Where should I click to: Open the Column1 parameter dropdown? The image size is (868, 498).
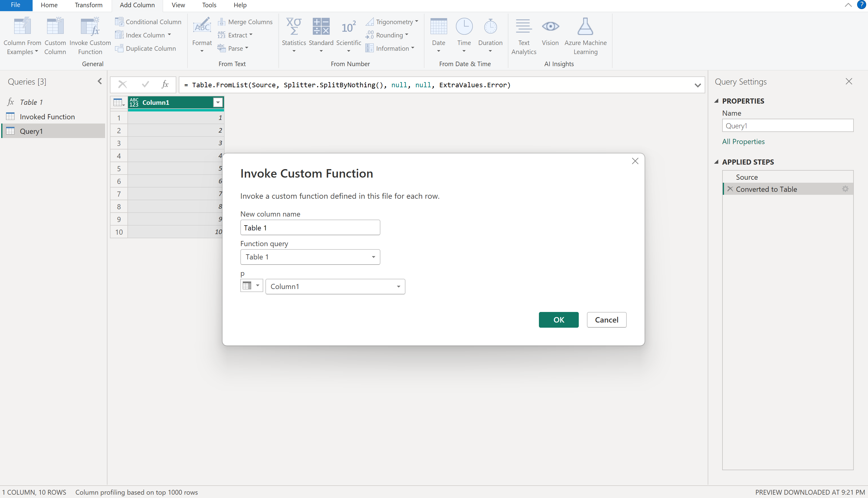click(x=398, y=287)
